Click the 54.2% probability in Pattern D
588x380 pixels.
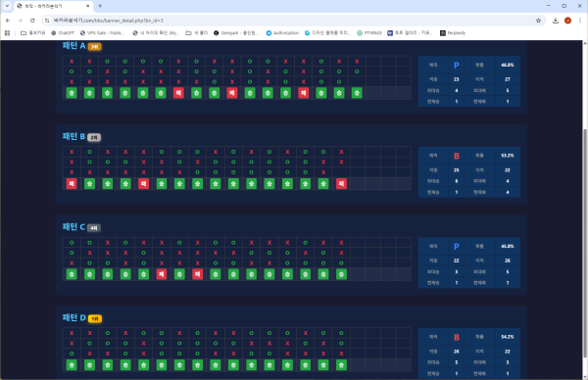[508, 337]
